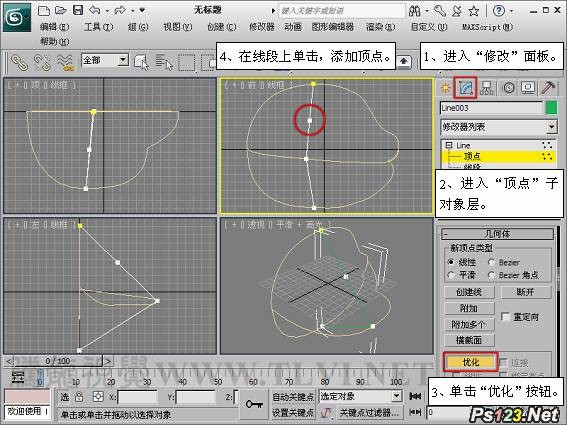This screenshot has height=425, width=567.
Task: Click the large key Set Keys icon
Action: pos(254,404)
